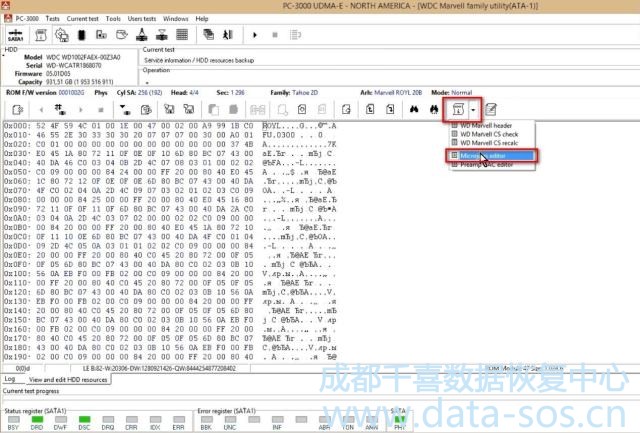The height and width of the screenshot is (433, 640).
Task: Click the flask-over-disk icon
Action: point(142,35)
